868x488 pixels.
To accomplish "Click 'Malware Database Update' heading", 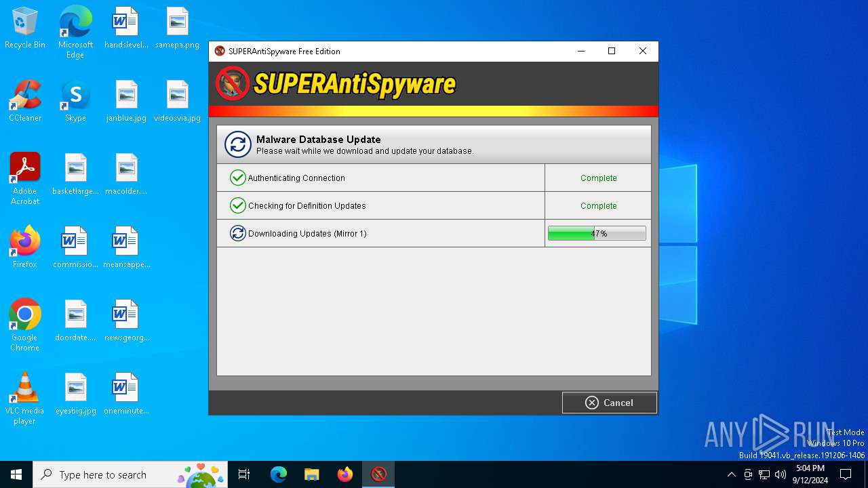I will pyautogui.click(x=318, y=140).
